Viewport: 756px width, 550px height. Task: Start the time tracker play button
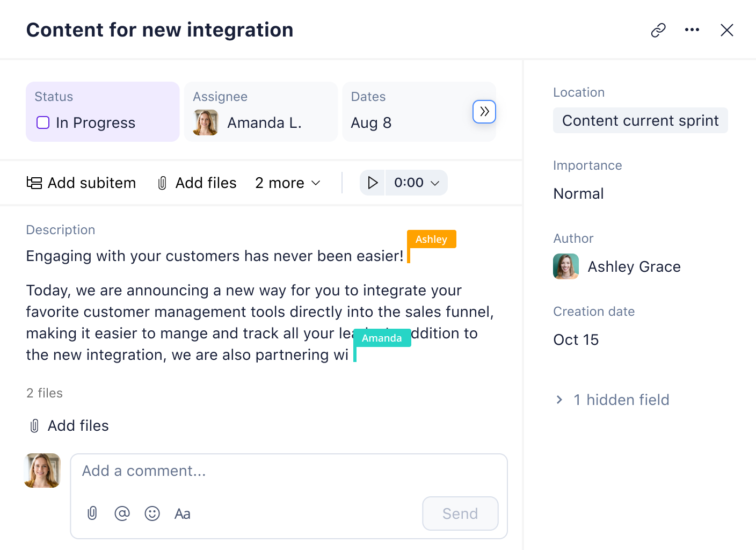372,183
